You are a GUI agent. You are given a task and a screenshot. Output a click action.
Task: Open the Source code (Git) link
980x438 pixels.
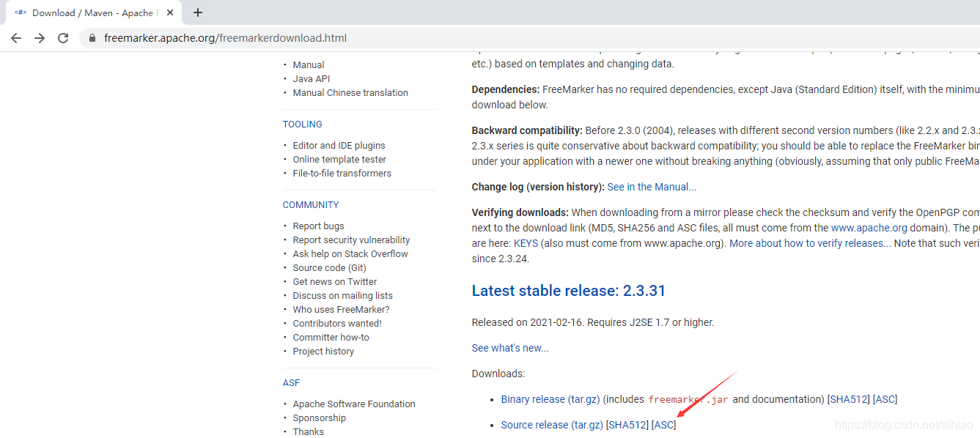pos(330,267)
